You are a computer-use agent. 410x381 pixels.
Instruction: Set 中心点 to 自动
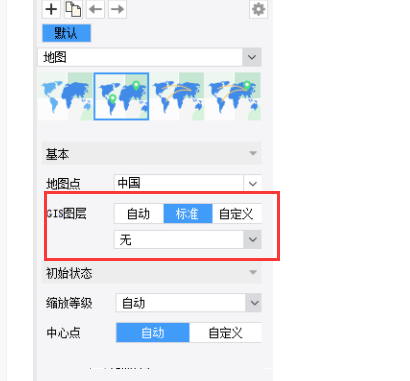pos(153,333)
